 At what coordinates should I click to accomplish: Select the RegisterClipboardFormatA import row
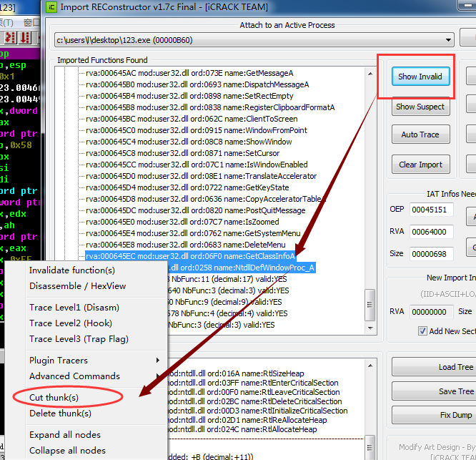[210, 107]
